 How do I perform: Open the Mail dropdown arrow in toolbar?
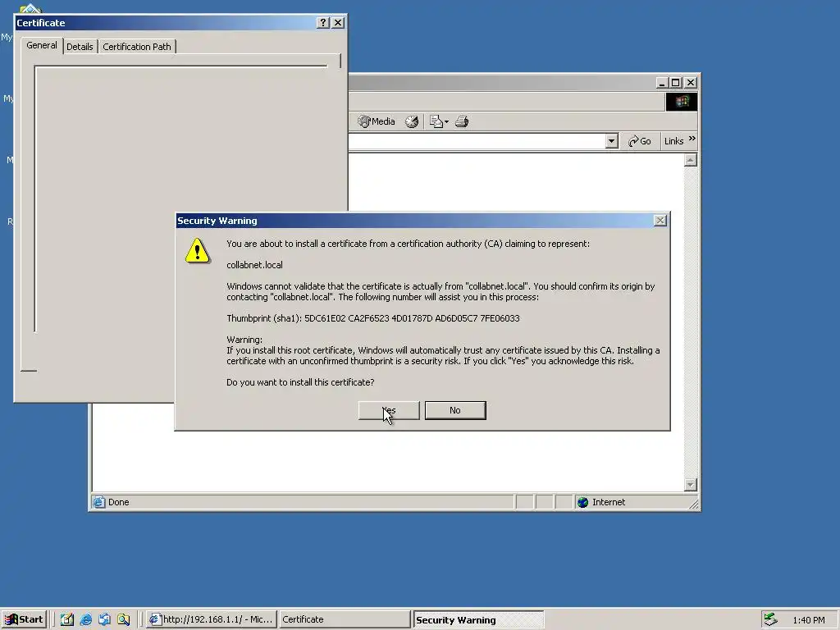pyautogui.click(x=446, y=121)
